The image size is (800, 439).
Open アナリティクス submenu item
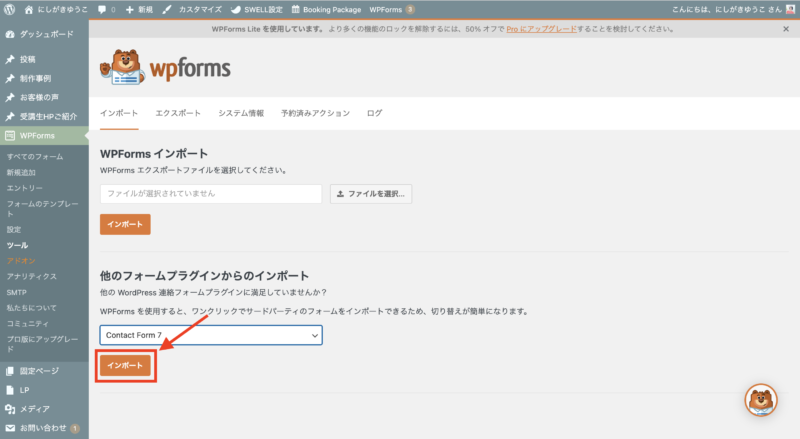click(32, 277)
